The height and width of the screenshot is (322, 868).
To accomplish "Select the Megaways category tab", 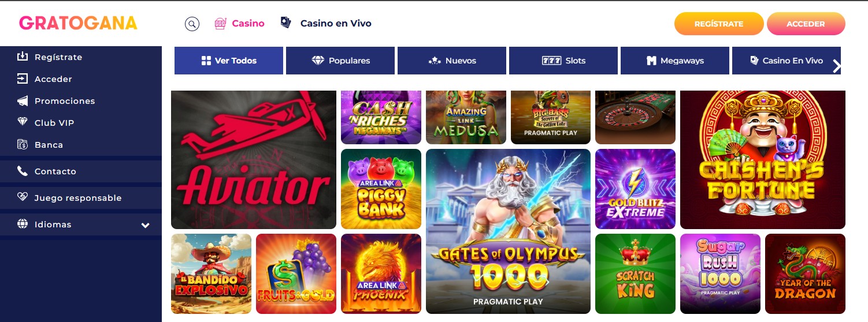I will pyautogui.click(x=675, y=61).
